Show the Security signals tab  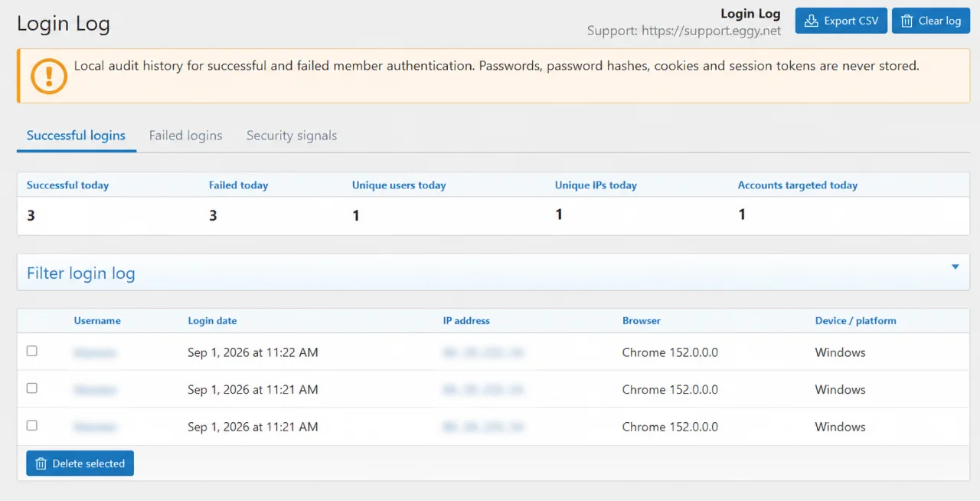tap(292, 136)
